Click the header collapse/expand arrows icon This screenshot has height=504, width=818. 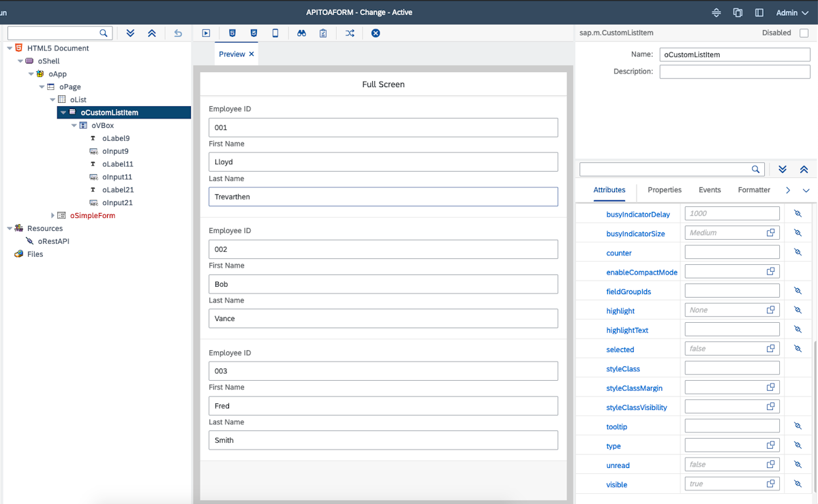(716, 12)
